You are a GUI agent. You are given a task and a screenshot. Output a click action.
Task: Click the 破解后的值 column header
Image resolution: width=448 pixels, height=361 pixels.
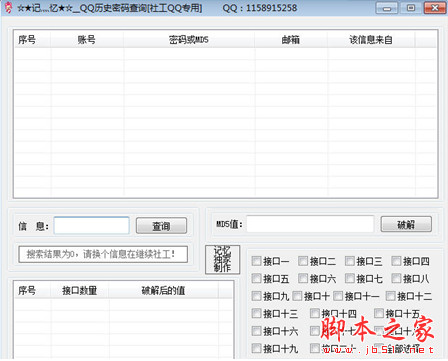tap(164, 290)
